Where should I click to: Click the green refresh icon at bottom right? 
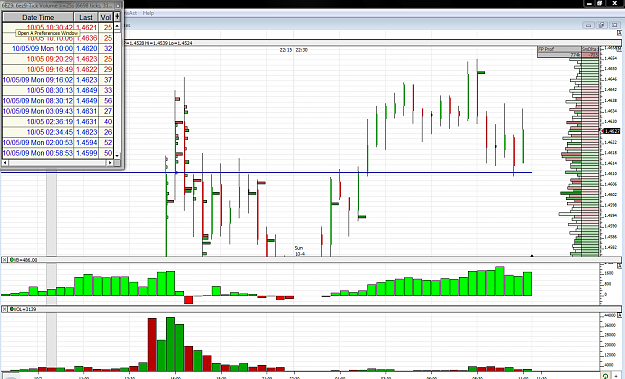point(605,376)
